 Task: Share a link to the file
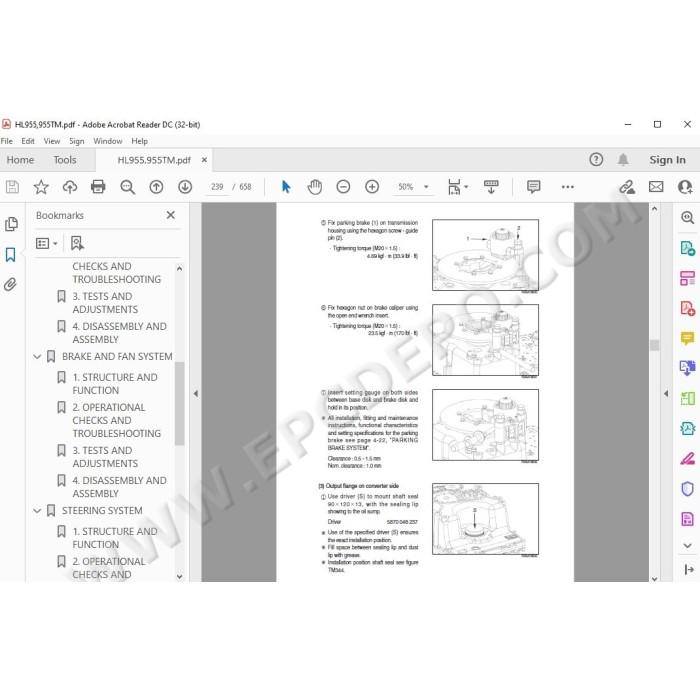click(x=627, y=187)
